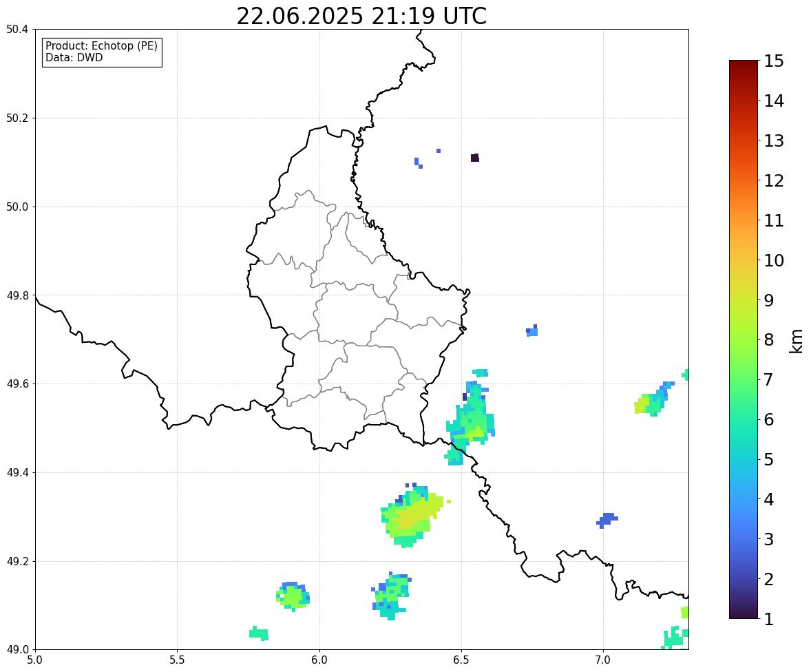The image size is (811, 672).
Task: Click the colorbar label "9"
Action: coord(769,300)
